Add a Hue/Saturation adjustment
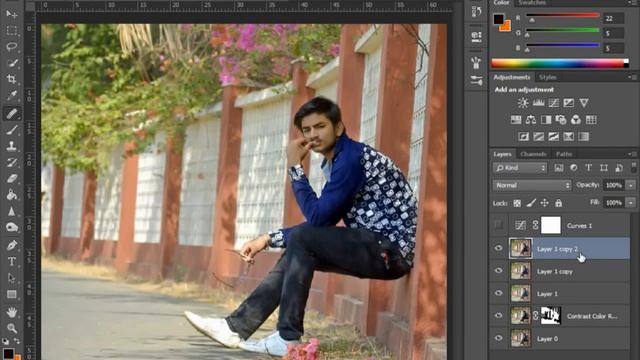Viewport: 640px width, 360px height. pos(516,120)
